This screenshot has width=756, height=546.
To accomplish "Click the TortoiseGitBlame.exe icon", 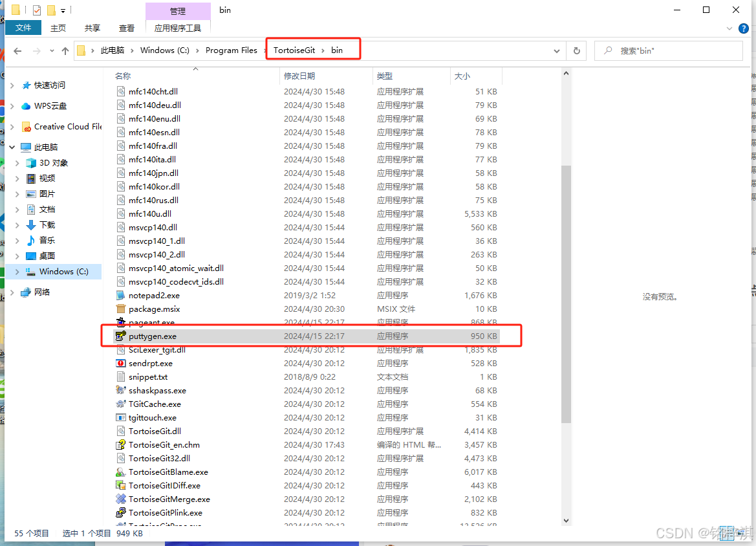I will click(120, 472).
